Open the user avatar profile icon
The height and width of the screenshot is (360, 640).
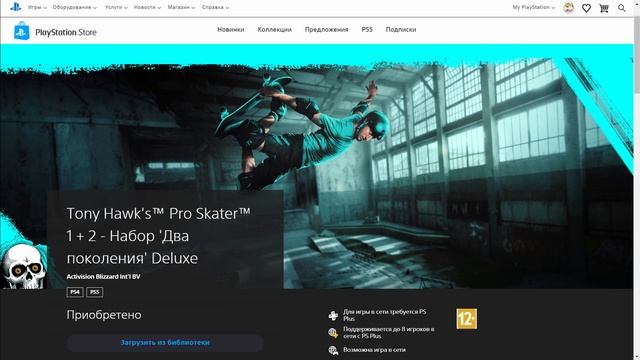click(569, 7)
